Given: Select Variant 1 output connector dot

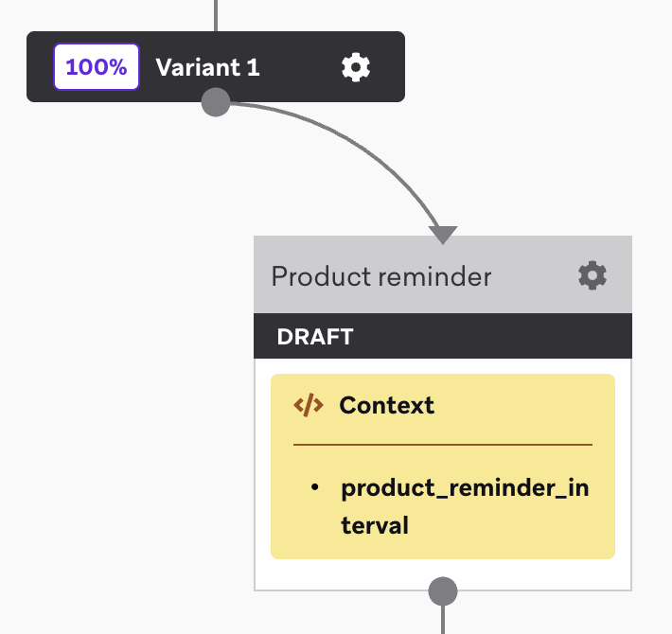Looking at the screenshot, I should tap(216, 102).
